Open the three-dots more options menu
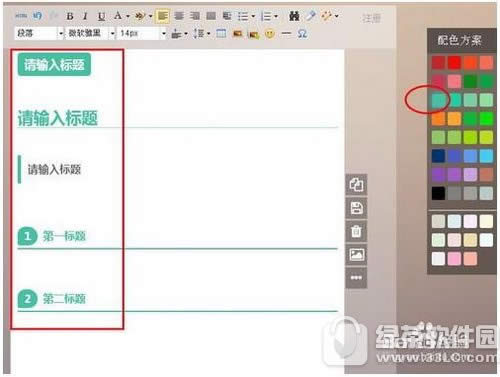500x377 pixels. 356,278
